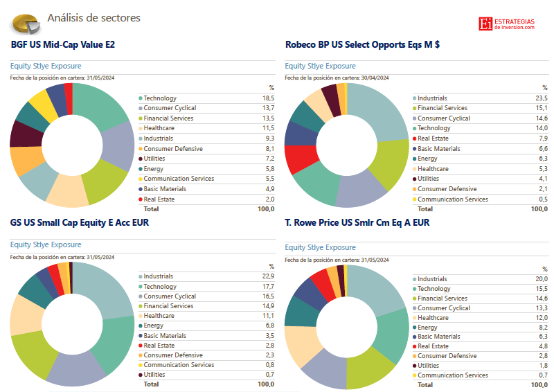This screenshot has height=392, width=554.
Task: Select Consumer Cyclical 13,3 row in T. Rowe table
Action: click(481, 308)
